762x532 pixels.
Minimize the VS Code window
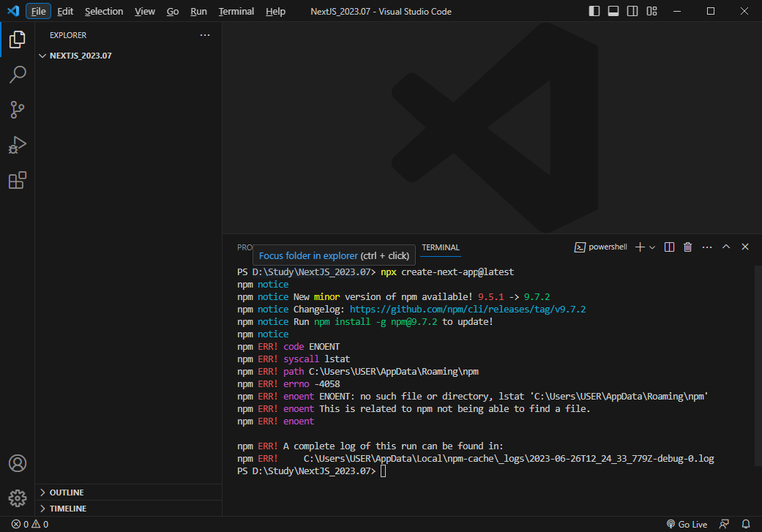[677, 11]
